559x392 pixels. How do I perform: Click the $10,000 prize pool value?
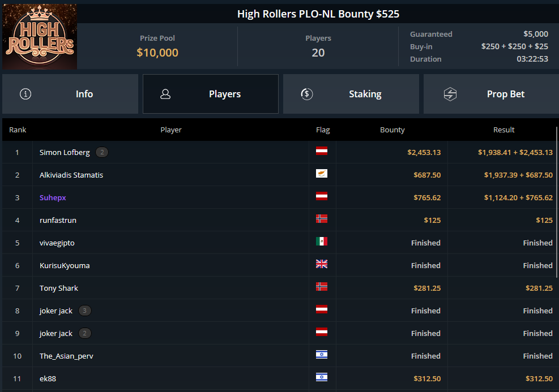[157, 53]
